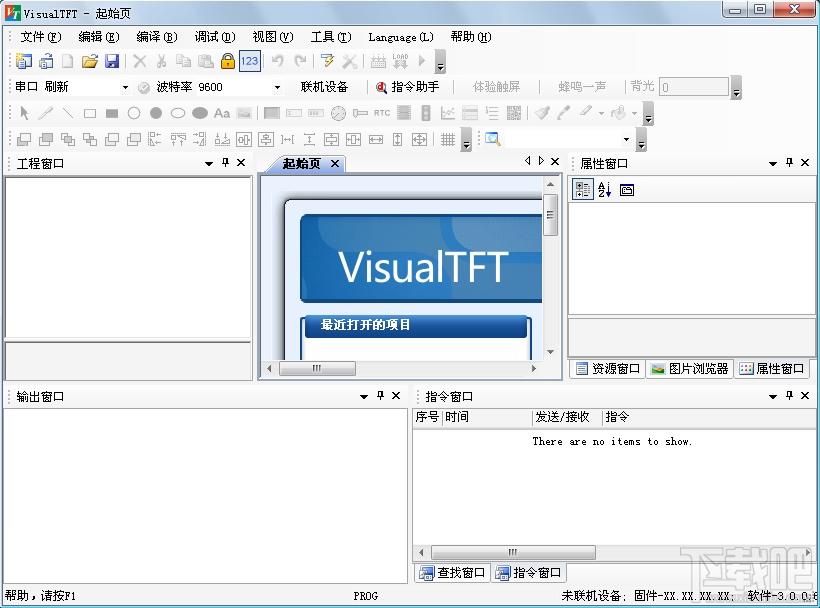Open the Language(L) menu

click(x=401, y=37)
